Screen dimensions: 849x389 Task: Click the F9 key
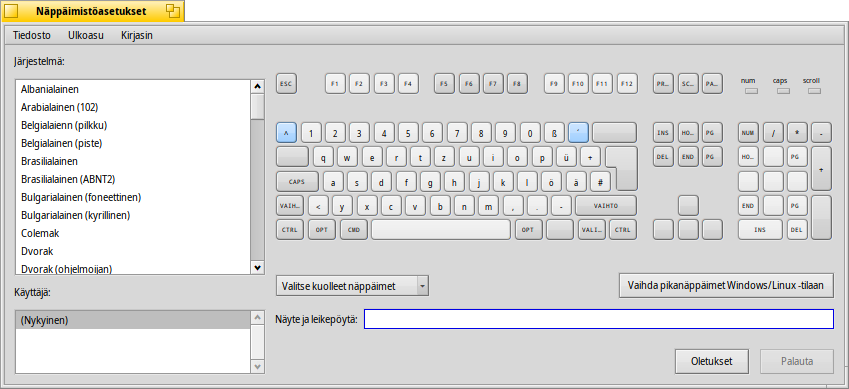click(x=554, y=84)
